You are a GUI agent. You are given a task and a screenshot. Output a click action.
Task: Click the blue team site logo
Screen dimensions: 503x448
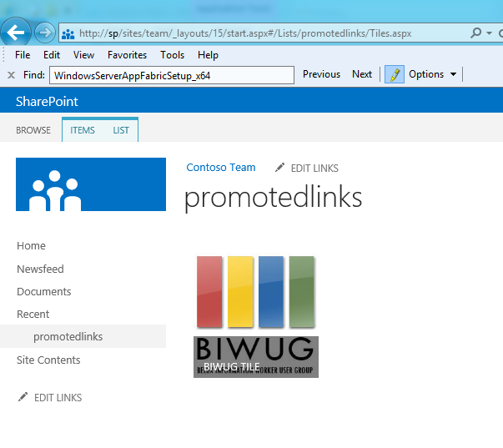pyautogui.click(x=91, y=184)
